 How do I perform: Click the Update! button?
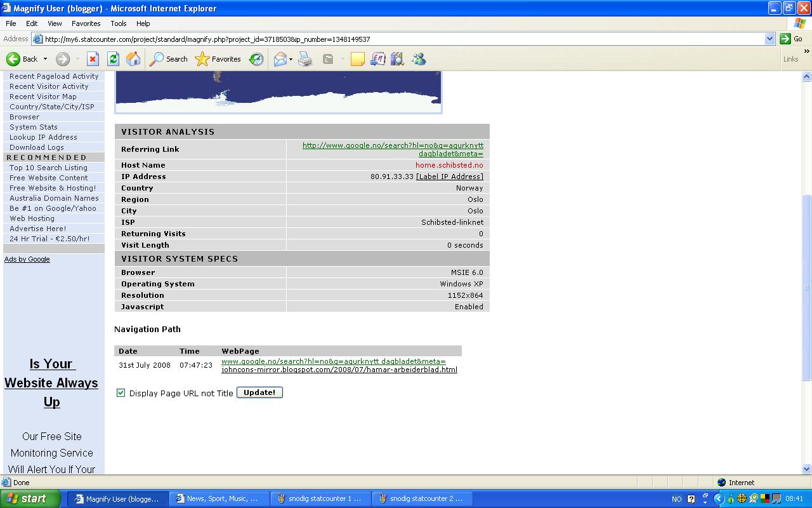(259, 392)
